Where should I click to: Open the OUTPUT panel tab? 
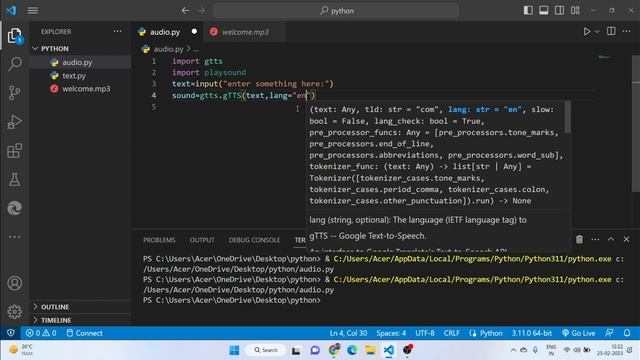(x=202, y=240)
